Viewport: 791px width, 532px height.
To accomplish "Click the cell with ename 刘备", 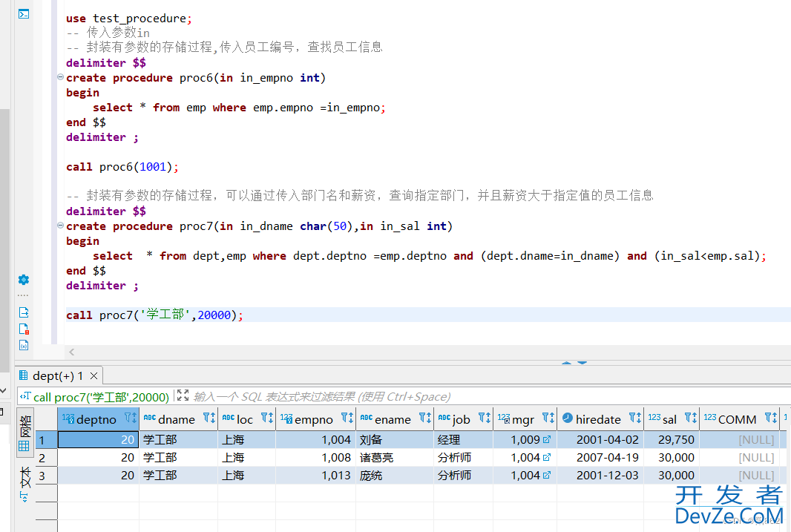I will [395, 440].
